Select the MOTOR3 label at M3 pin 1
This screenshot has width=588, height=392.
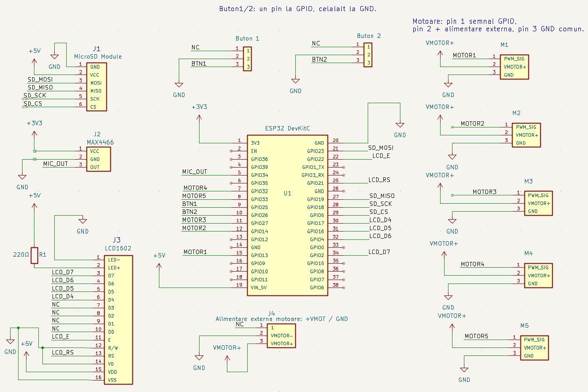pyautogui.click(x=485, y=192)
